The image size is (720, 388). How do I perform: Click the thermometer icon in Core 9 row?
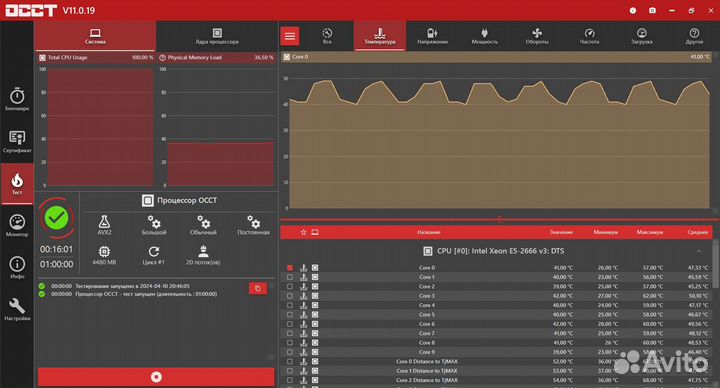pyautogui.click(x=304, y=352)
